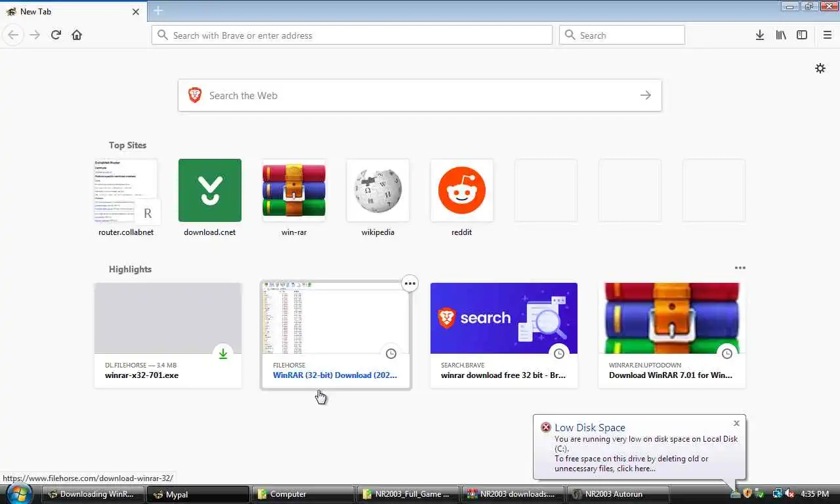Open the win-rar top site tile

point(294,198)
